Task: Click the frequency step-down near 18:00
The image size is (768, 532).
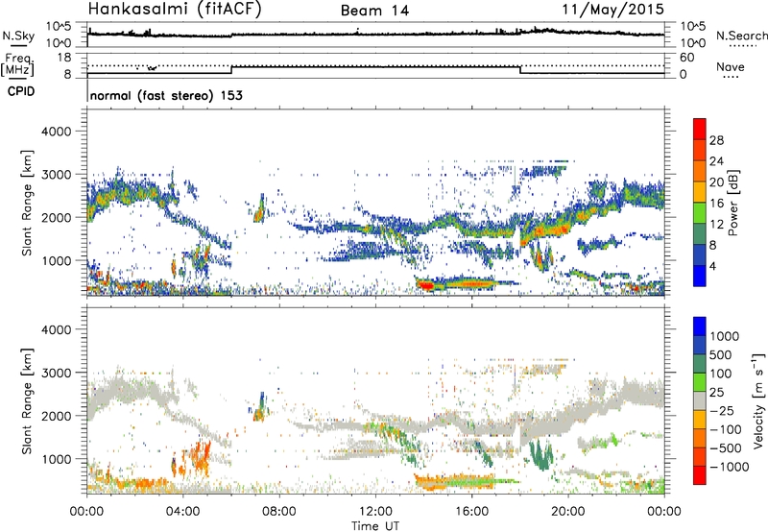Action: coord(520,70)
